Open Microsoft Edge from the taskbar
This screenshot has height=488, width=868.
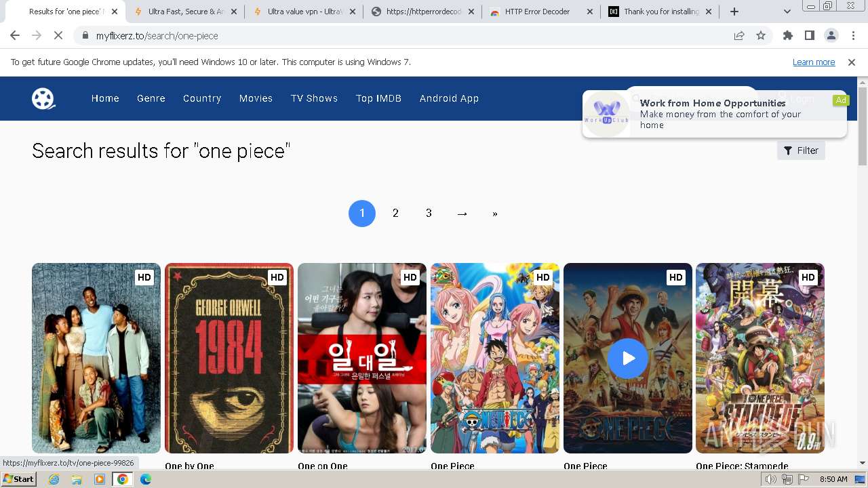pos(146,479)
